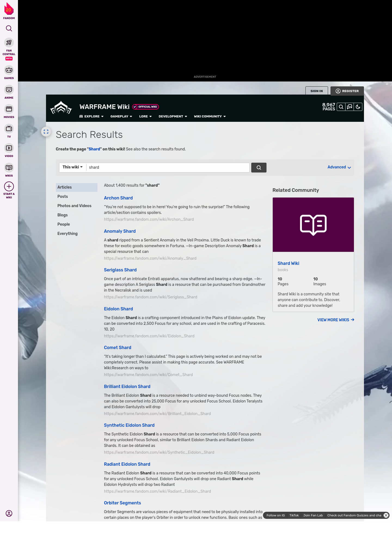The height and width of the screenshot is (545, 392).
Task: Click the search text field containing shard
Action: 168,167
